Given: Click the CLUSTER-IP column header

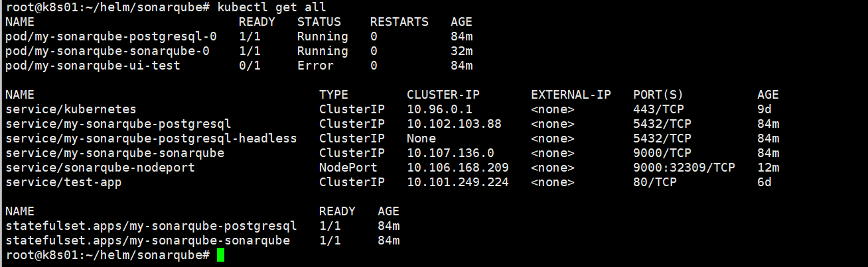Looking at the screenshot, I should coord(443,95).
